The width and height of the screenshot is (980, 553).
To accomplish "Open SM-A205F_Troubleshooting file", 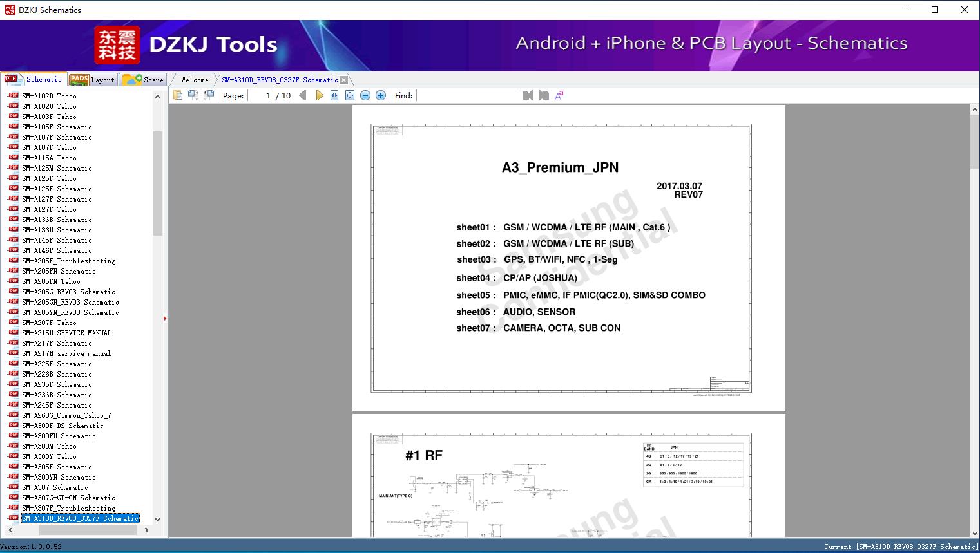I will [x=69, y=261].
